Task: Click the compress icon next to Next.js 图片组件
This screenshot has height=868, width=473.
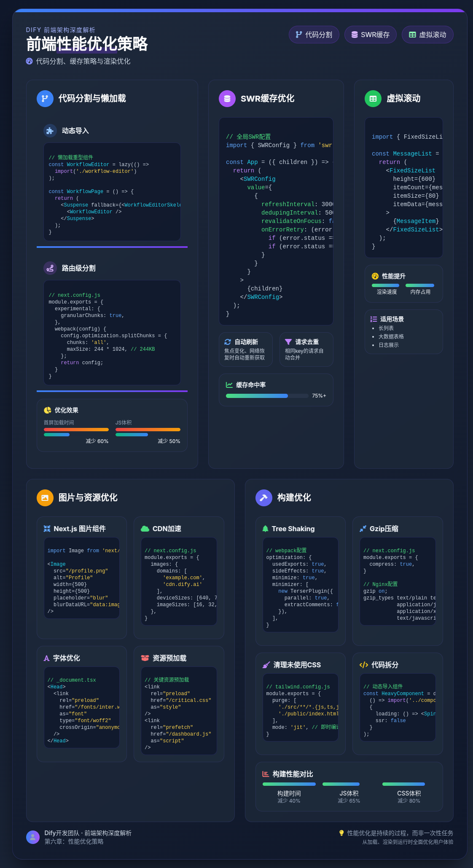Action: 47,529
